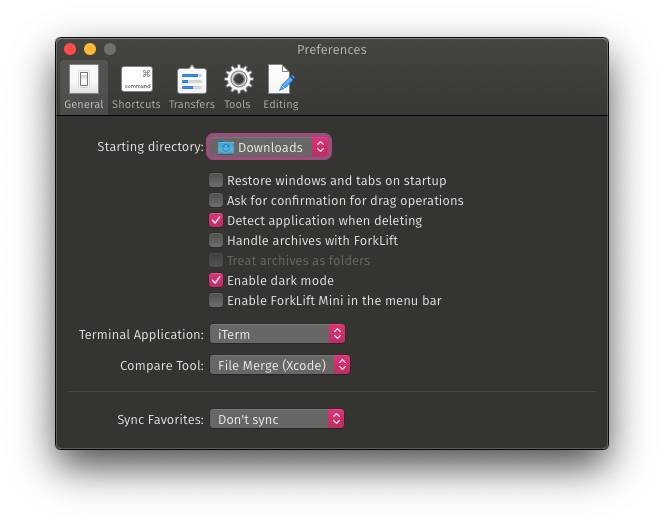The width and height of the screenshot is (664, 523).
Task: Click the Downloads folder icon in Starting directory
Action: click(226, 147)
